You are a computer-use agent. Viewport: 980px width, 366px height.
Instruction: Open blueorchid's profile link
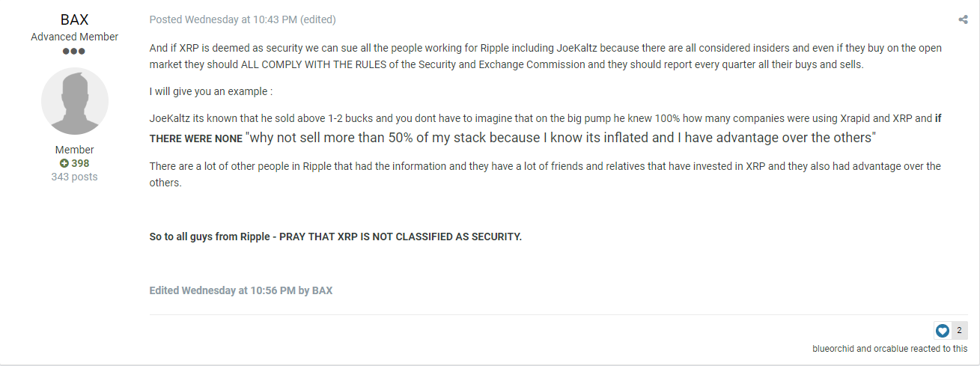pos(833,349)
